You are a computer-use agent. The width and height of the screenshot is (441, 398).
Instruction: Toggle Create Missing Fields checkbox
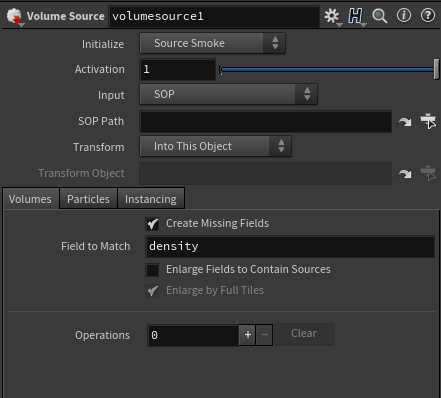[x=152, y=224]
